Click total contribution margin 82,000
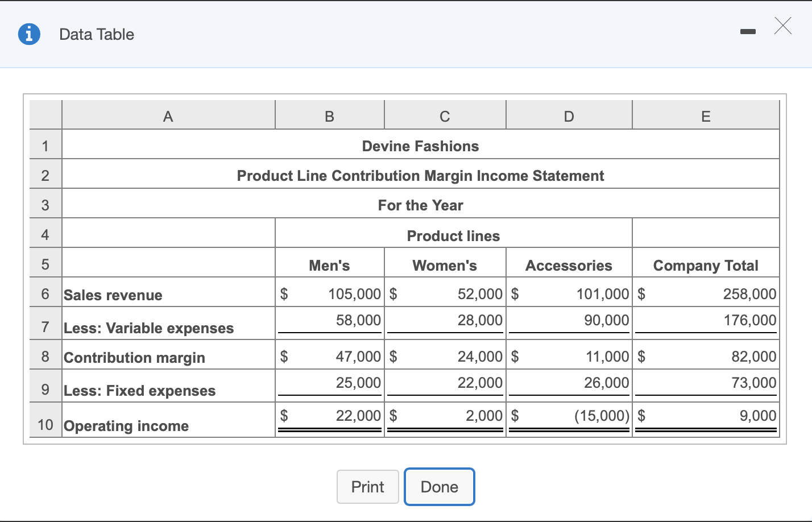The image size is (812, 522). [754, 357]
